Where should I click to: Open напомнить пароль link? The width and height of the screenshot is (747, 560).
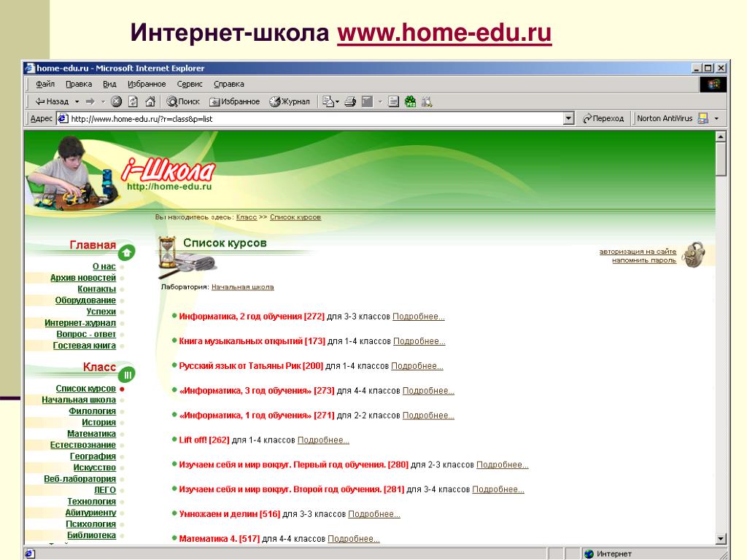pyautogui.click(x=644, y=260)
